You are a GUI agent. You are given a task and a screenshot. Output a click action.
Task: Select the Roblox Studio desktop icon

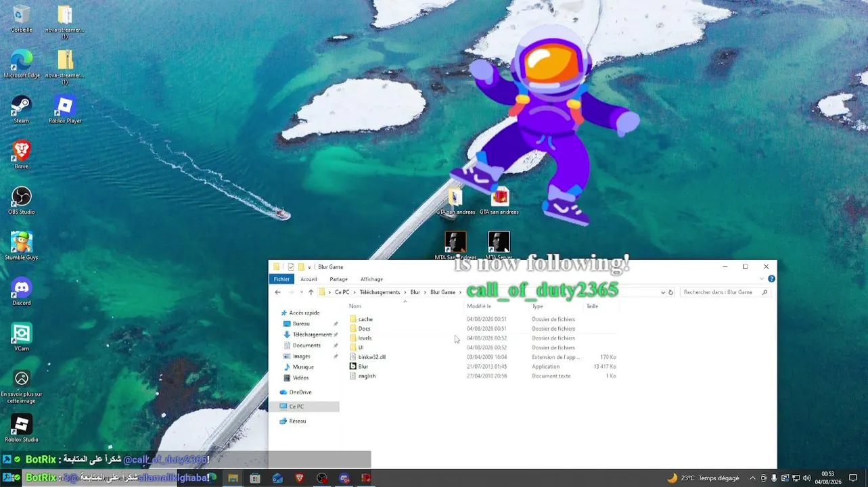(x=22, y=428)
